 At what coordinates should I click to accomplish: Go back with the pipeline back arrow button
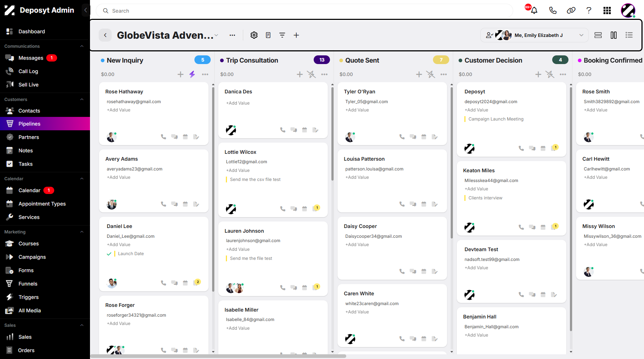pyautogui.click(x=105, y=35)
